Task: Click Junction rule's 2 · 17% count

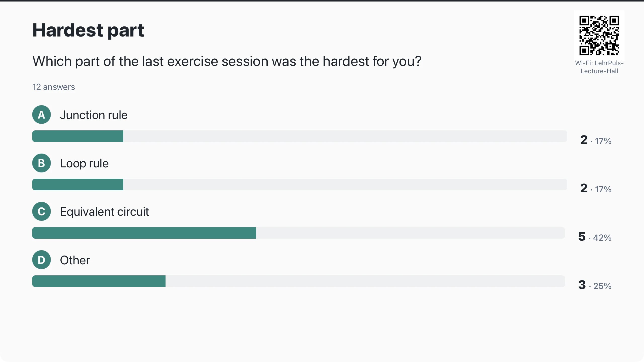Action: coord(596,140)
